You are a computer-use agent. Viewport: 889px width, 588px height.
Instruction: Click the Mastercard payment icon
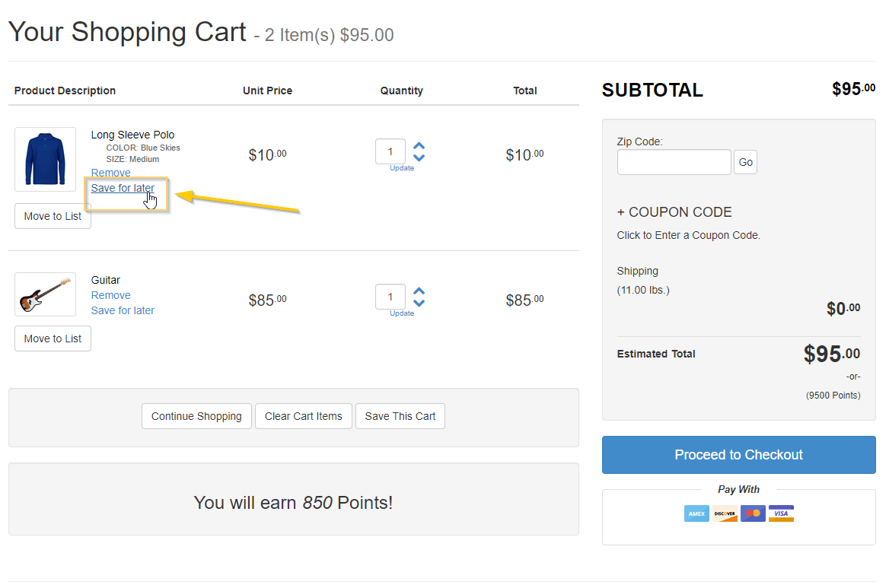coord(753,513)
